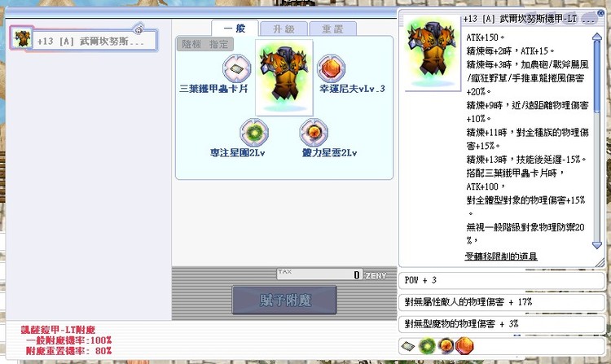This screenshot has width=611, height=364.
Task: Click the card icon in the tooltip slot row
Action: tap(408, 346)
